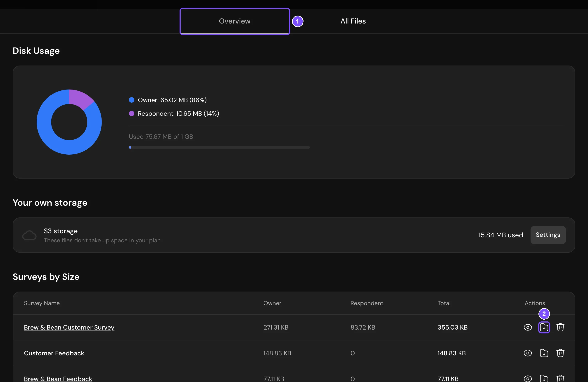The width and height of the screenshot is (588, 382).
Task: Click the disk usage progress bar
Action: click(219, 147)
